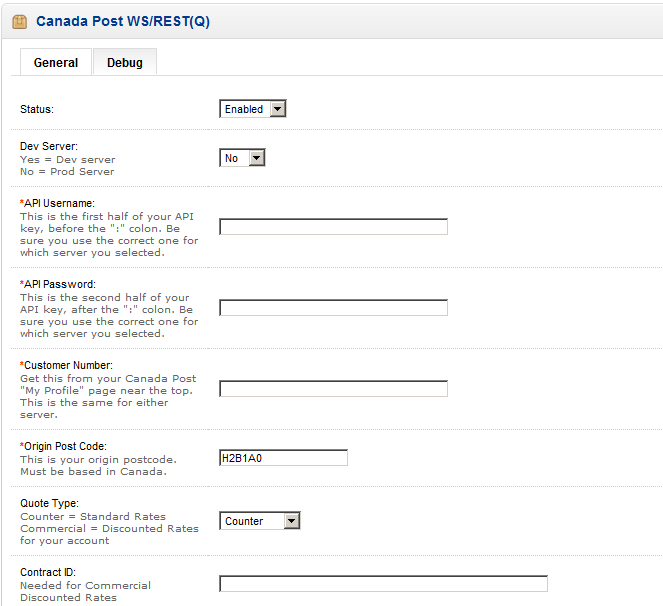This screenshot has width=663, height=606.
Task: Click "Counter = Standard Rates" description text
Action: click(93, 516)
